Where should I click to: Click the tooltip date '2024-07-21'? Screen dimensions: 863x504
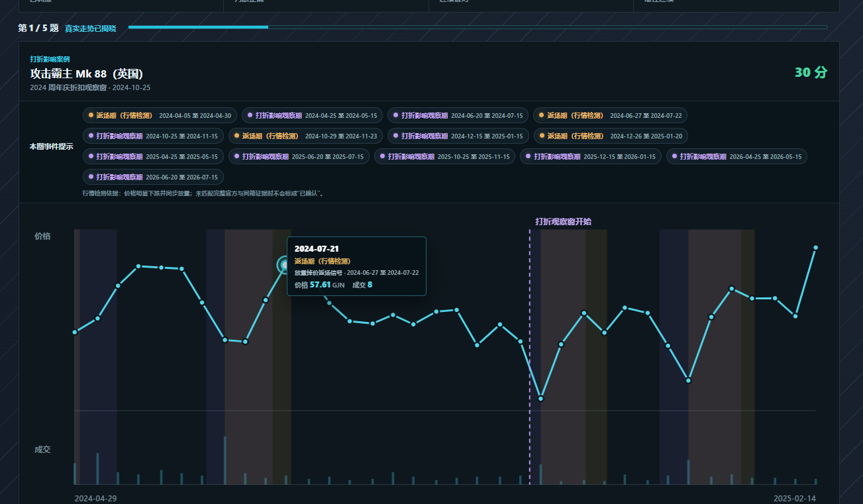[317, 248]
